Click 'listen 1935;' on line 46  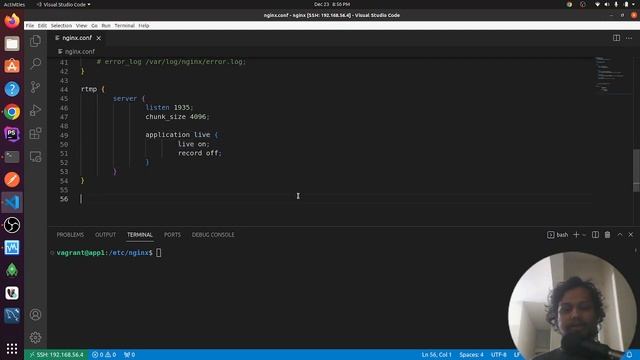click(169, 107)
